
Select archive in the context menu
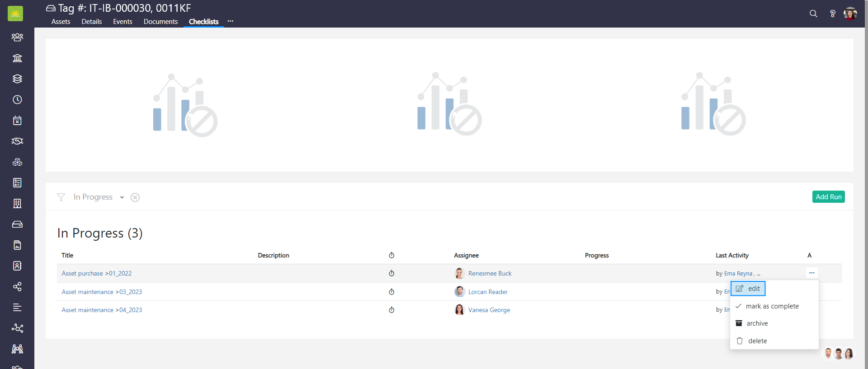[757, 323]
